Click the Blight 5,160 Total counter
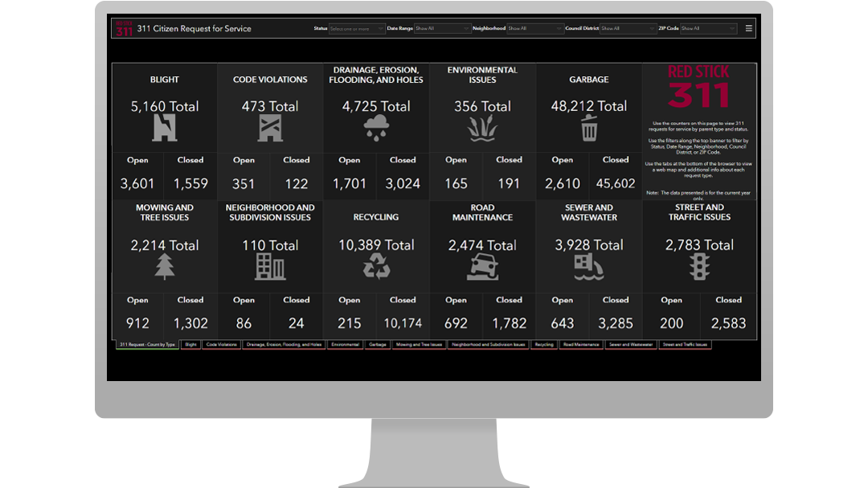Screen dimensions: 868x488 pos(165,106)
